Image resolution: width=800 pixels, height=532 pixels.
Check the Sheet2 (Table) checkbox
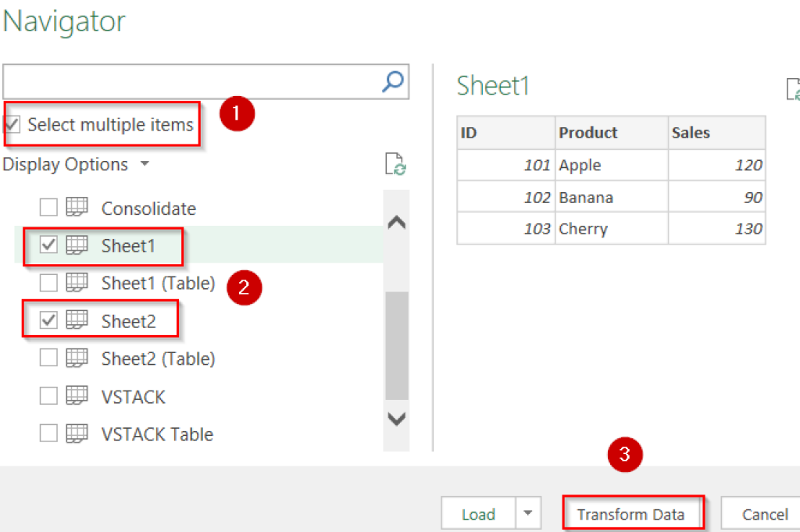[49, 358]
